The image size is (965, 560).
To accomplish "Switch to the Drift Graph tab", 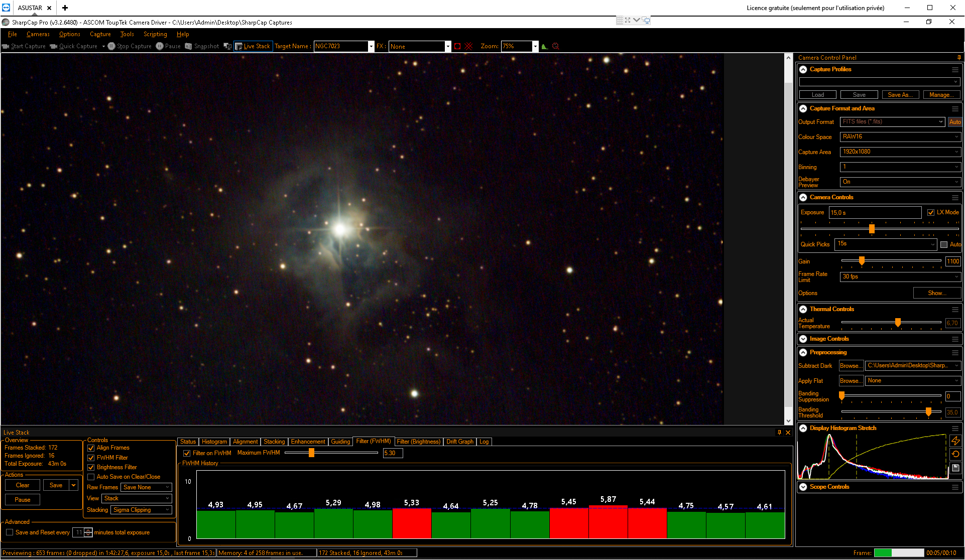I will (x=460, y=442).
